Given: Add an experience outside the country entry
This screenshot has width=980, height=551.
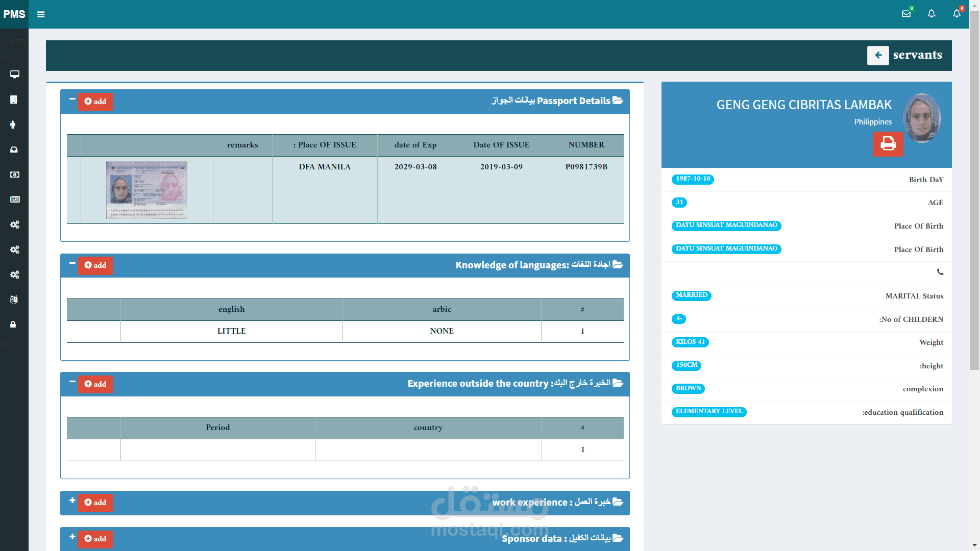Looking at the screenshot, I should click(95, 384).
